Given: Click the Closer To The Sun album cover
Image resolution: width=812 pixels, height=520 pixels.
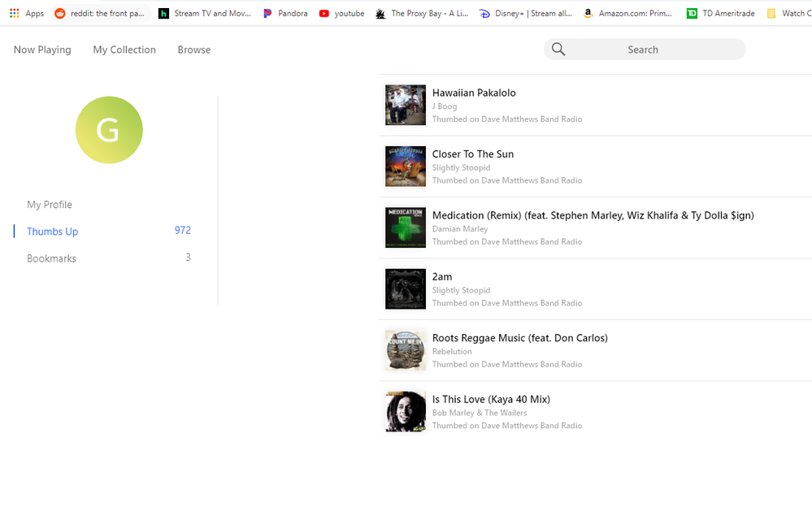Looking at the screenshot, I should (405, 167).
